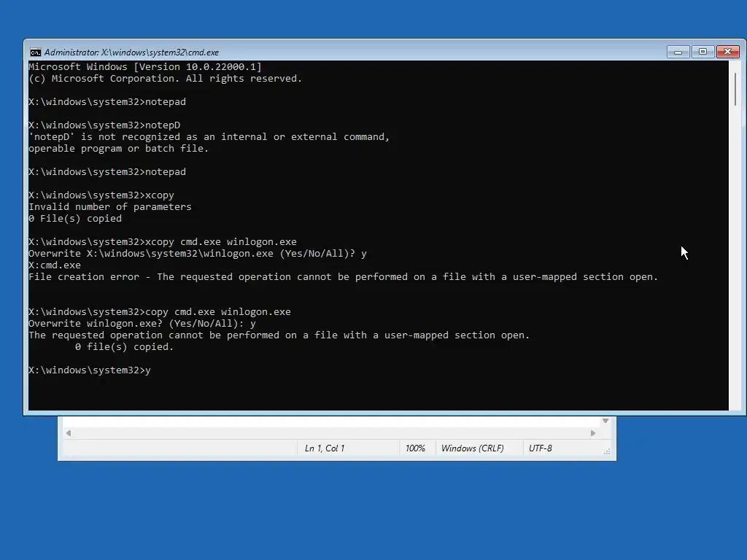Click the Notepad horizontal scrollbar track
Viewport: 747px width, 560px height.
pos(330,433)
